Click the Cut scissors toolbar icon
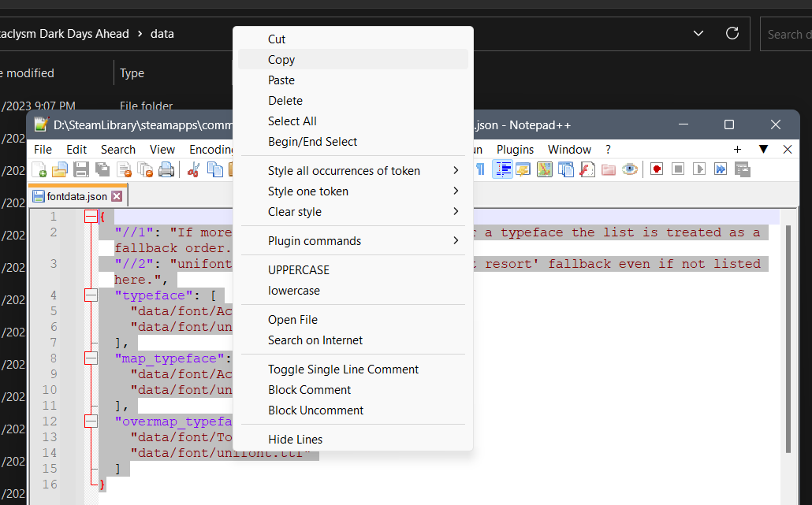Screen dimensions: 812x505 193,169
